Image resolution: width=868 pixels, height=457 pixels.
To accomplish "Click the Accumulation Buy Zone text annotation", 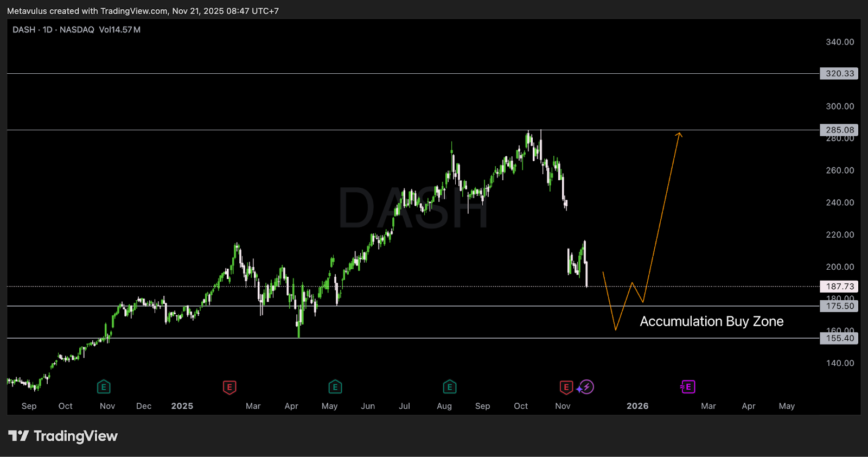I will coord(711,321).
